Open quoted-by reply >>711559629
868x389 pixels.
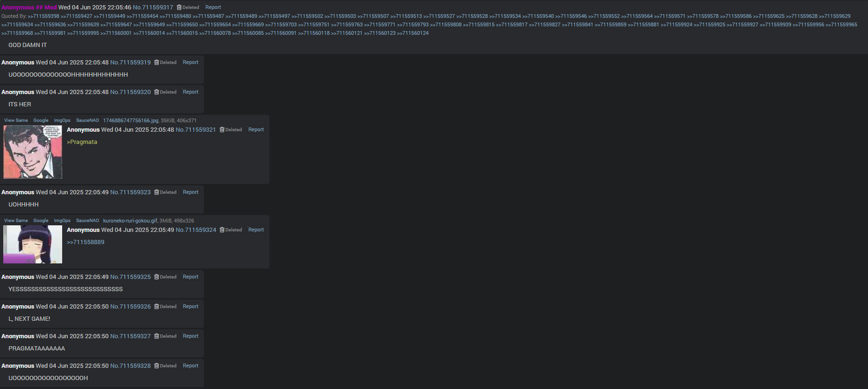coord(835,16)
